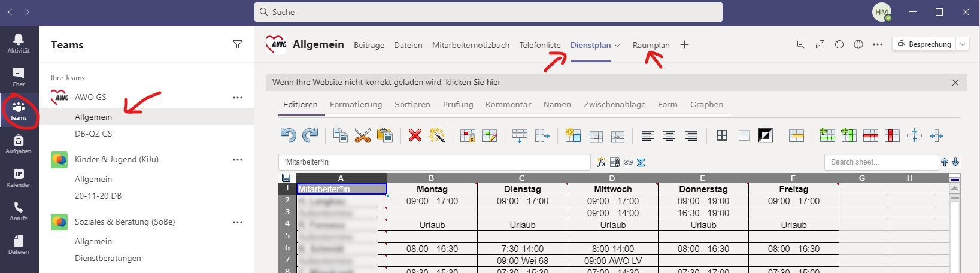Click the more options dots for AWO GS team
980x273 pixels.
(x=238, y=98)
